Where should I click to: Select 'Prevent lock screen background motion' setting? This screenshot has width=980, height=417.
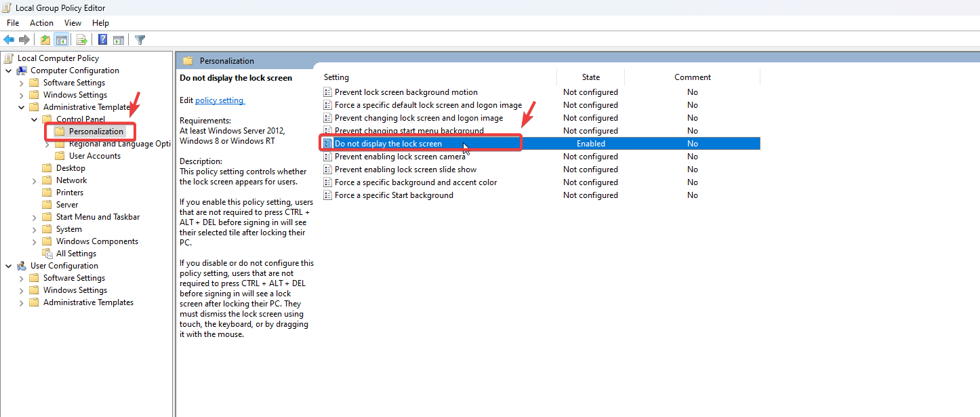click(406, 92)
